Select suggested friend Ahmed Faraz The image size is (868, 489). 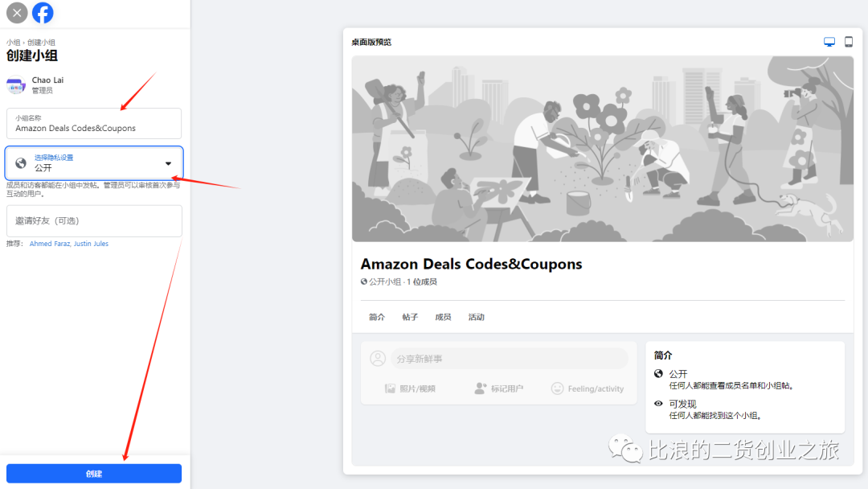point(50,244)
